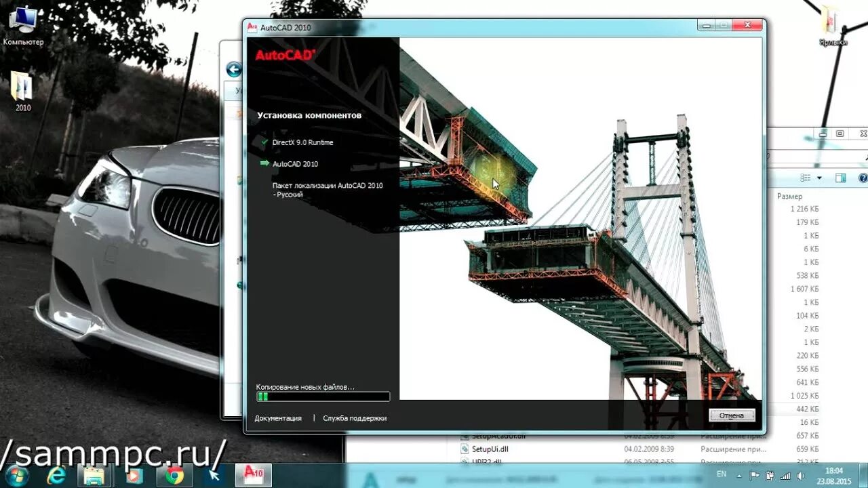Click the Back arrow in the background window
The height and width of the screenshot is (488, 868).
click(234, 69)
